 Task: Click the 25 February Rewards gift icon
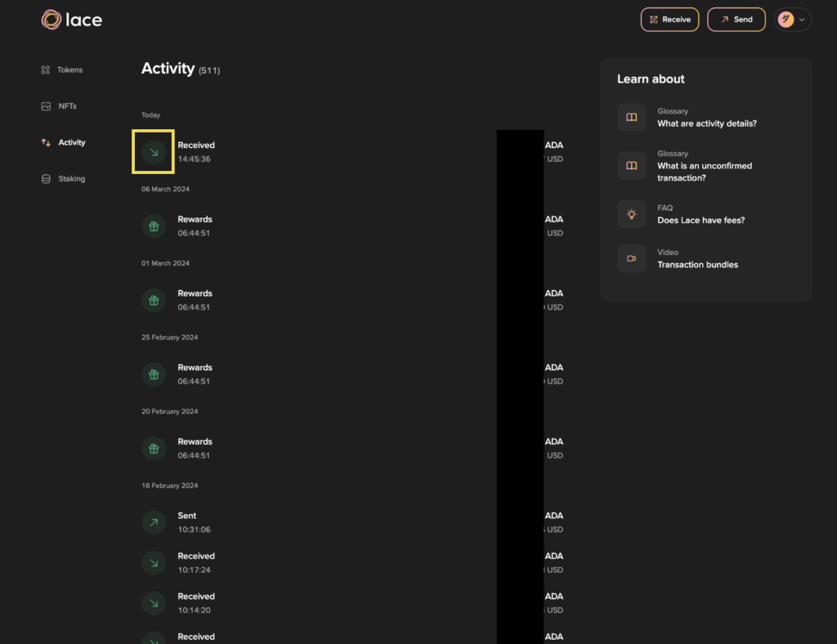coord(154,374)
